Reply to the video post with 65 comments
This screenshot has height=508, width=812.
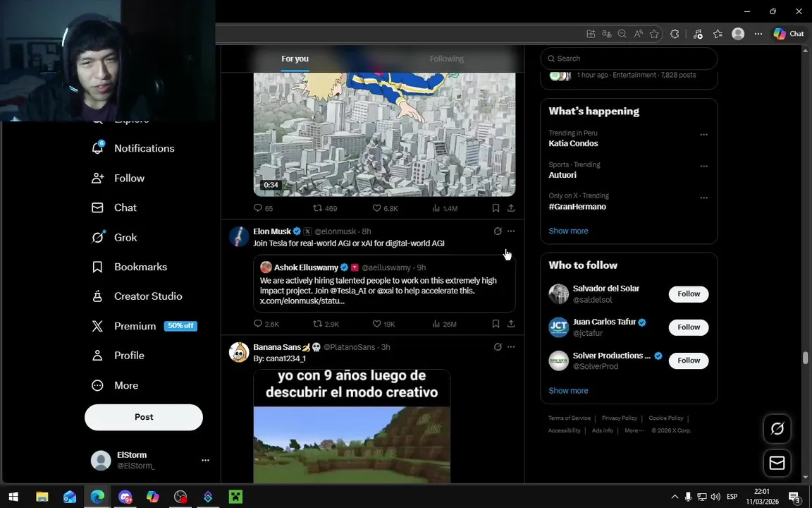pos(263,208)
